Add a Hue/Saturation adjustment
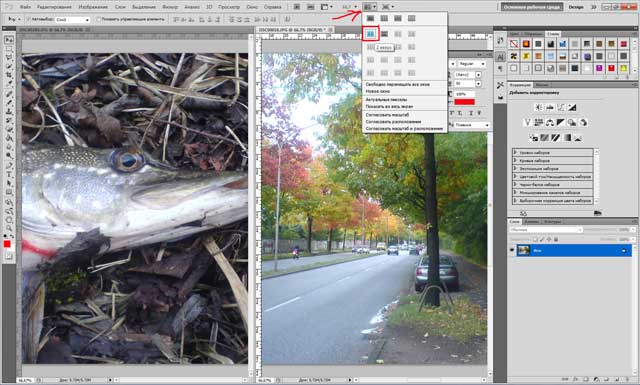Screen dimensions: 640x385 [x=538, y=122]
